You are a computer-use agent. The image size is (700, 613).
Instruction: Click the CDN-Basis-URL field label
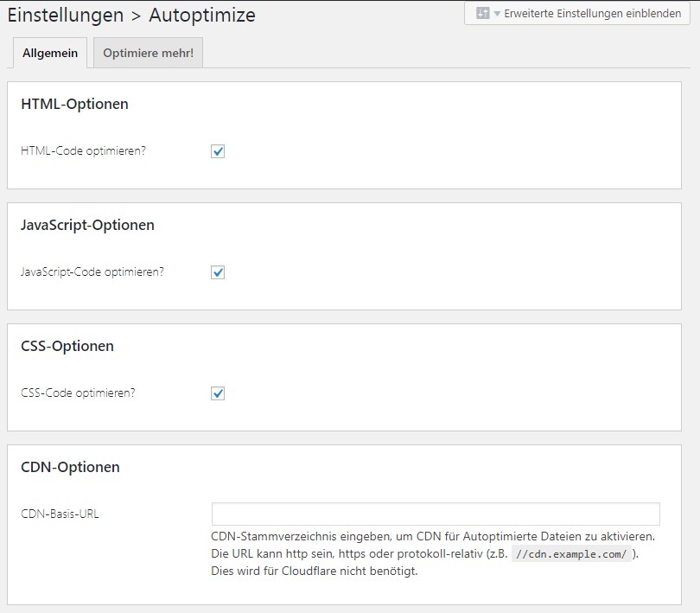pyautogui.click(x=60, y=514)
